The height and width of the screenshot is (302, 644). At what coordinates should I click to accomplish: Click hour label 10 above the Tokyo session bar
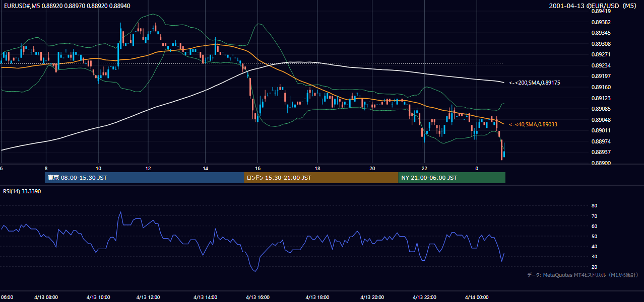(98, 168)
